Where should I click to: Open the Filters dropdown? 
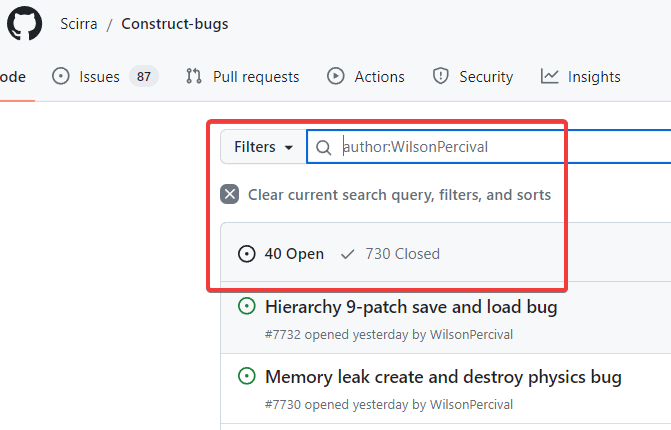[x=264, y=147]
